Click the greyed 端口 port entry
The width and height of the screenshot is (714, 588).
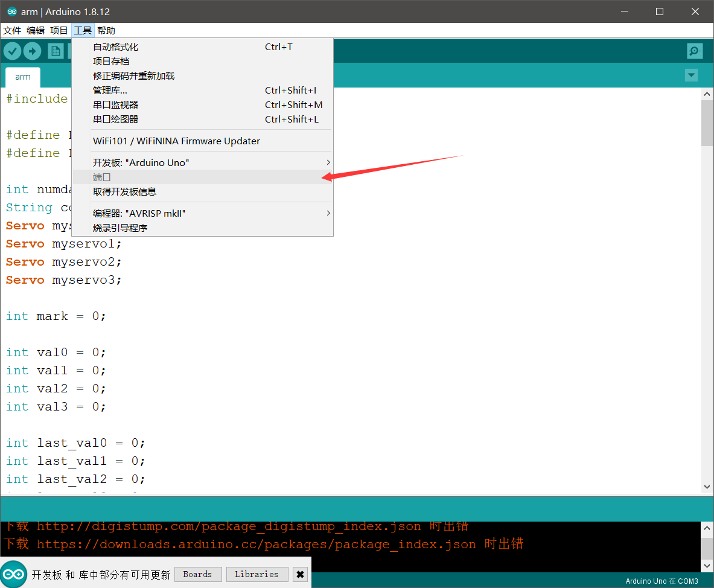coord(203,177)
